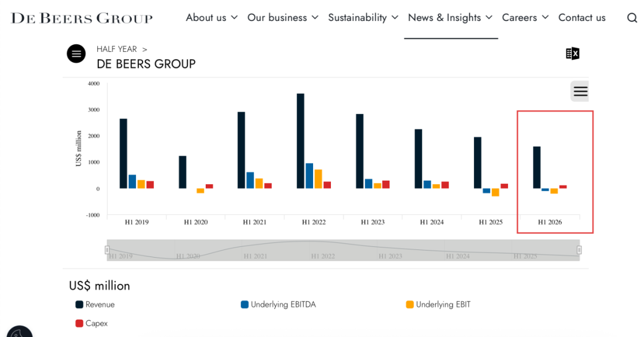Toggle the Underlying EBIT legend item
Viewport: 644px width, 337px height.
point(438,305)
